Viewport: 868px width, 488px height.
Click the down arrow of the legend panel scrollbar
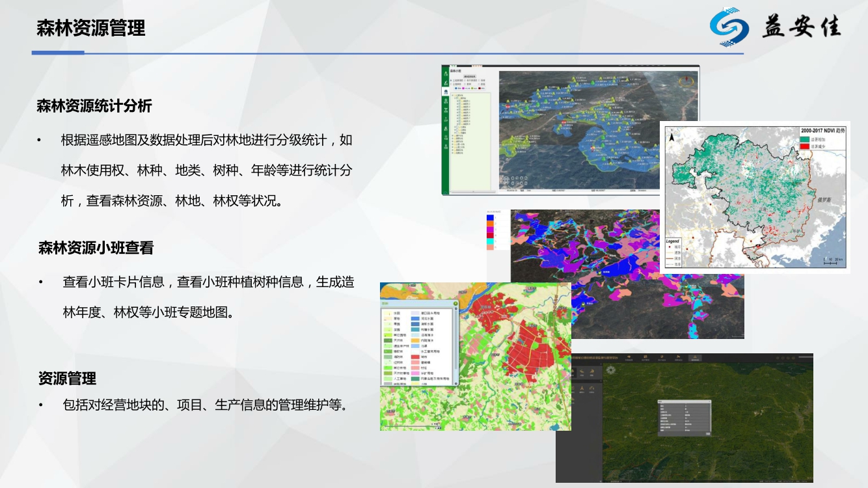[x=455, y=383]
